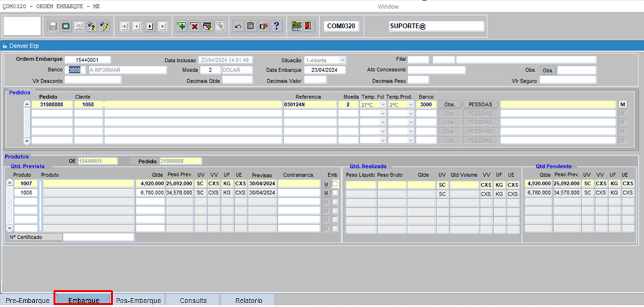644x307 pixels.
Task: Tick Emb checkbox for product 1008
Action: click(x=335, y=192)
